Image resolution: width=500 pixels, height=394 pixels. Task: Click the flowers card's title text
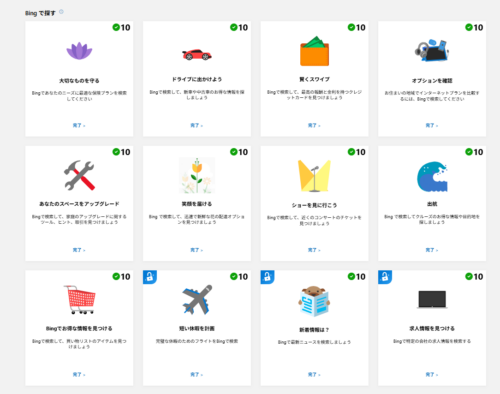click(197, 204)
